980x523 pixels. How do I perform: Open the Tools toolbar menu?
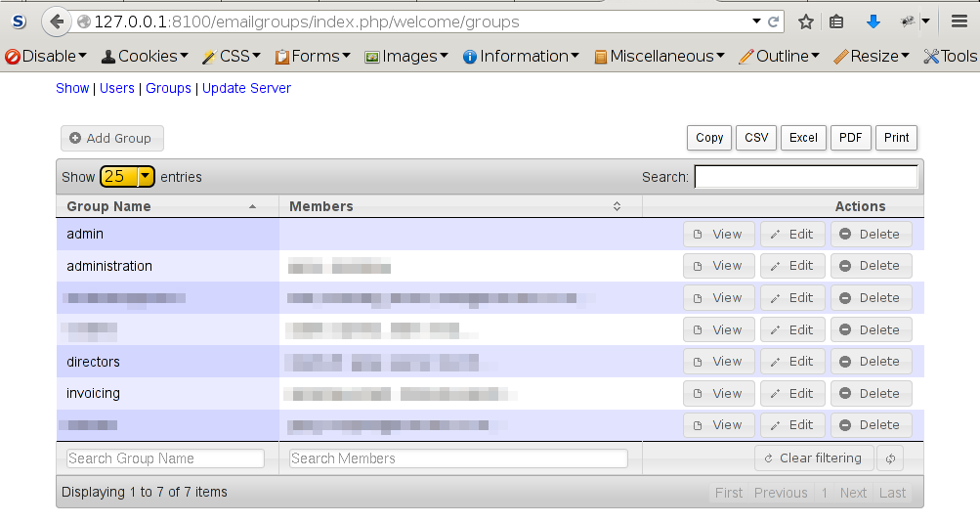[x=951, y=57]
